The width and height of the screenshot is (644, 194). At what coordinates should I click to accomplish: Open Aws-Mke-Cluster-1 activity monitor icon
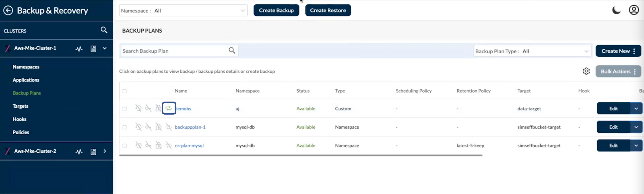pyautogui.click(x=79, y=49)
